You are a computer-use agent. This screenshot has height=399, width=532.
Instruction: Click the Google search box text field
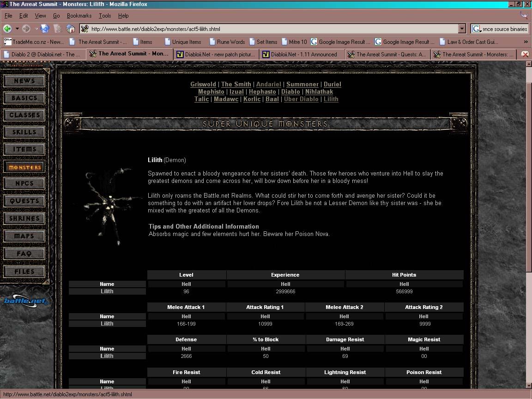click(x=505, y=29)
